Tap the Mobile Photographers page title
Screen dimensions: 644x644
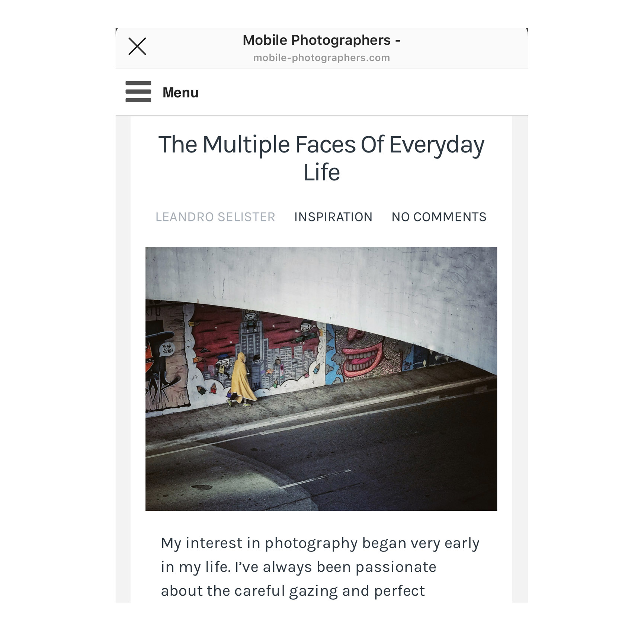click(321, 40)
